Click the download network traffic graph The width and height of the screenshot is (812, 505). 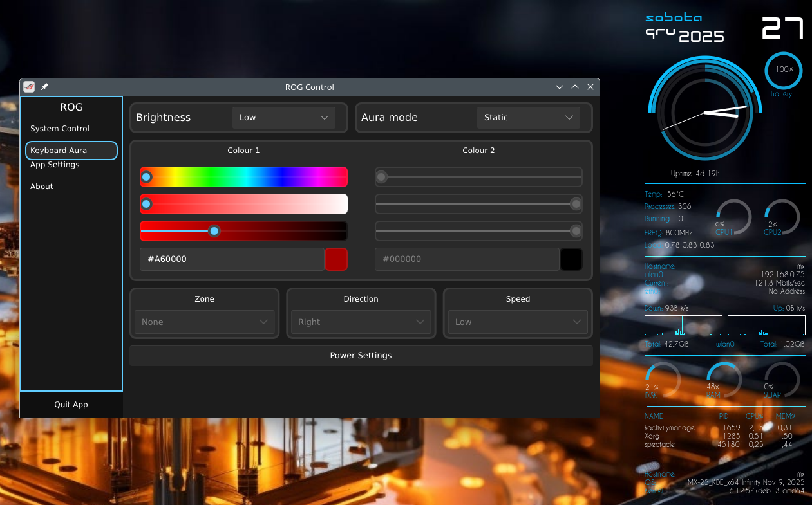click(x=683, y=326)
